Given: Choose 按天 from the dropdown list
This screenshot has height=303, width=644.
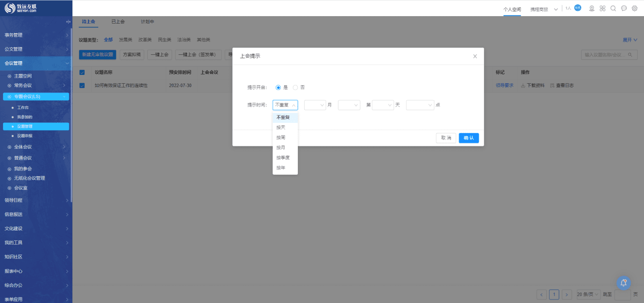Looking at the screenshot, I should 285,127.
